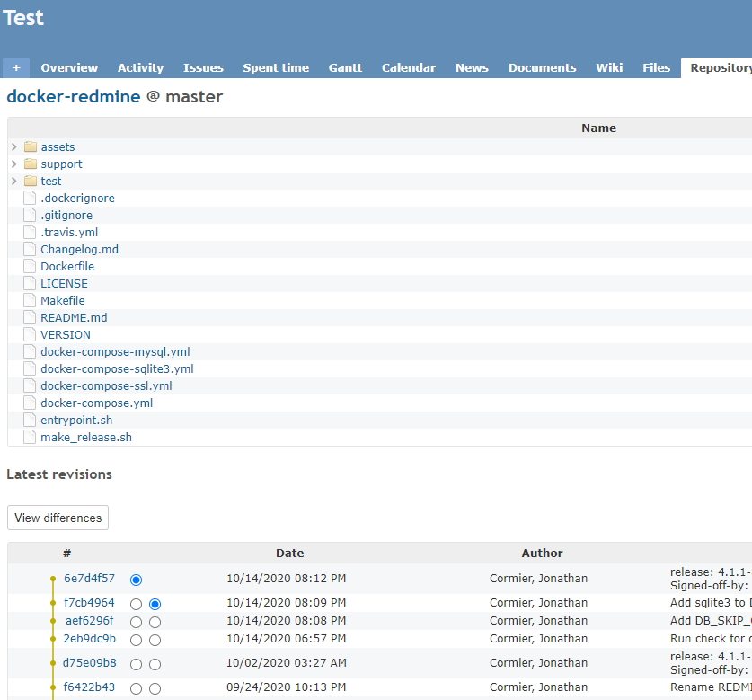Open the test folder icon
Screen dimensions: 752x700
[31, 181]
